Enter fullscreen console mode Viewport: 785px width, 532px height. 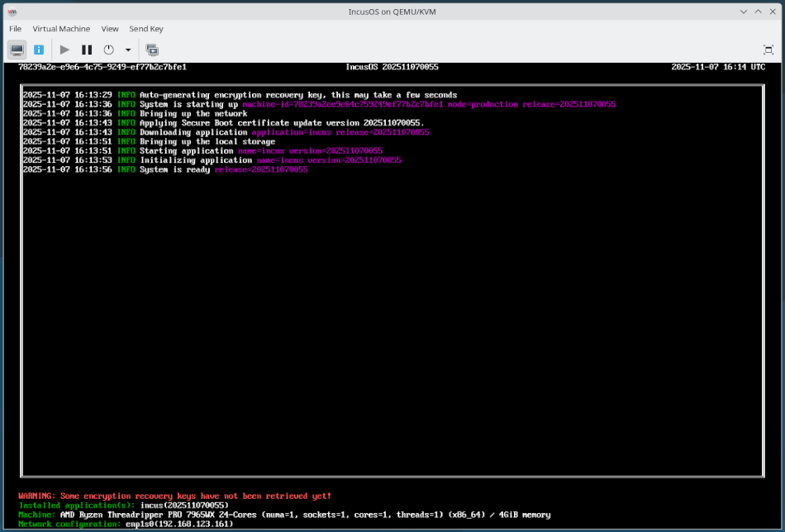(x=766, y=49)
